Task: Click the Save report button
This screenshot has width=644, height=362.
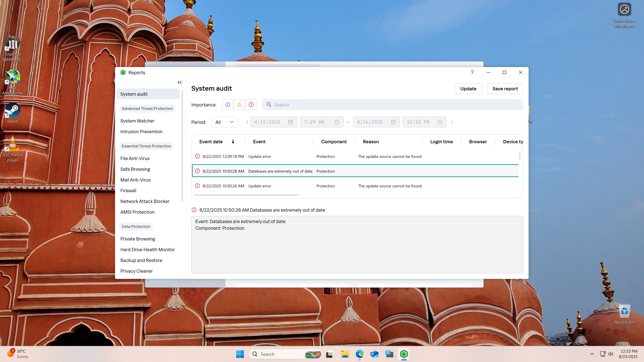Action: click(x=505, y=89)
